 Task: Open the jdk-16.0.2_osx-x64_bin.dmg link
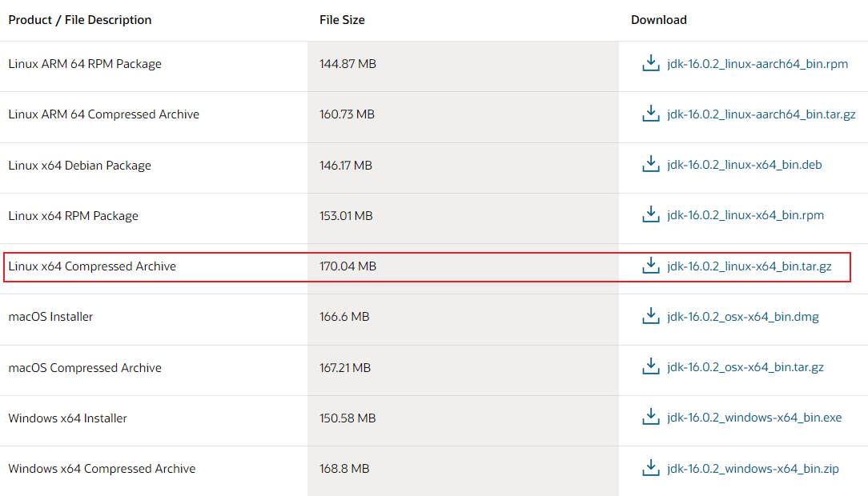pos(743,317)
